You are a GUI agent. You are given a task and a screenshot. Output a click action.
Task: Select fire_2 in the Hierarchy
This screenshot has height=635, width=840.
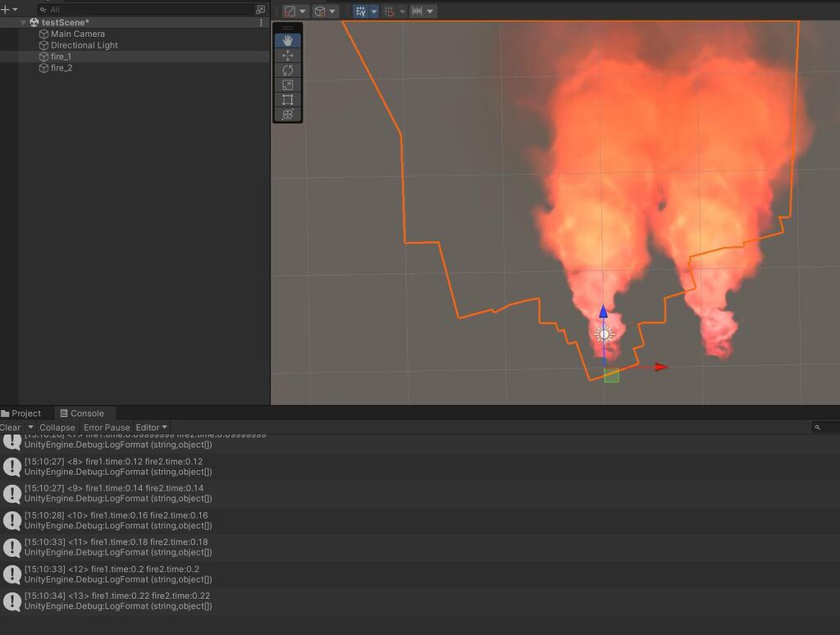(x=60, y=68)
